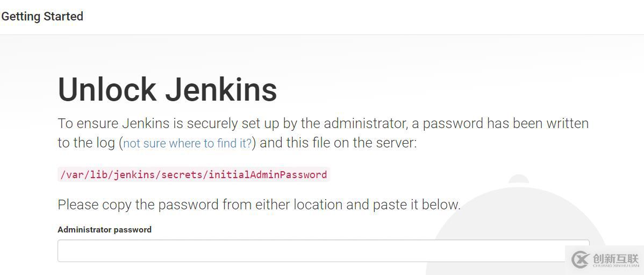The height and width of the screenshot is (275, 644).
Task: Click the word "Jenkins" in the large heading
Action: tap(221, 89)
